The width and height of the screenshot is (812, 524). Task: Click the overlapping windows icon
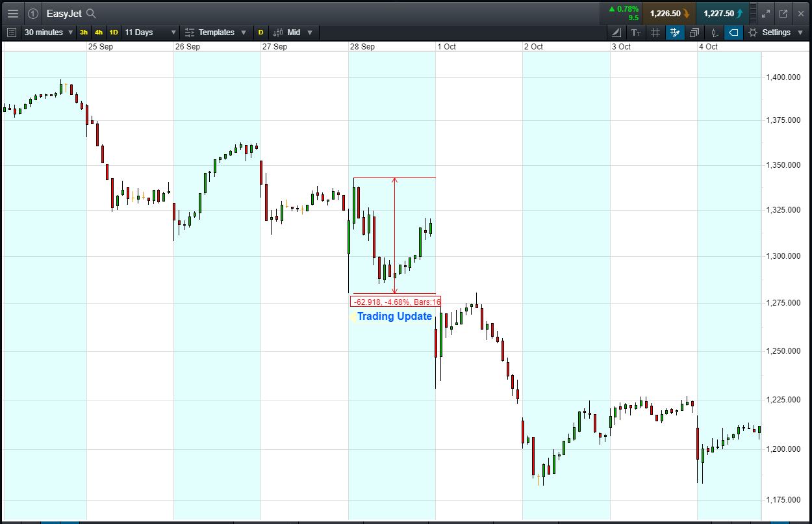694,32
